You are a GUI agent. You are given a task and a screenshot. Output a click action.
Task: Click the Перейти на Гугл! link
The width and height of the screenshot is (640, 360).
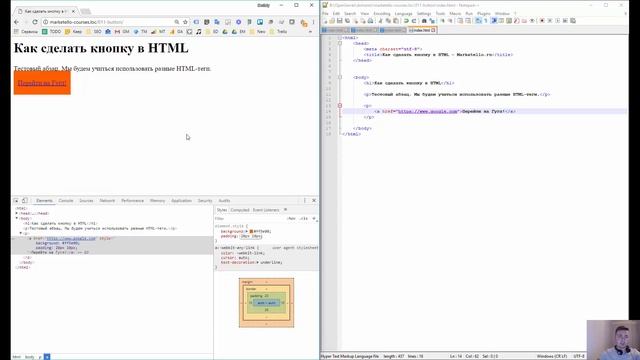42,83
